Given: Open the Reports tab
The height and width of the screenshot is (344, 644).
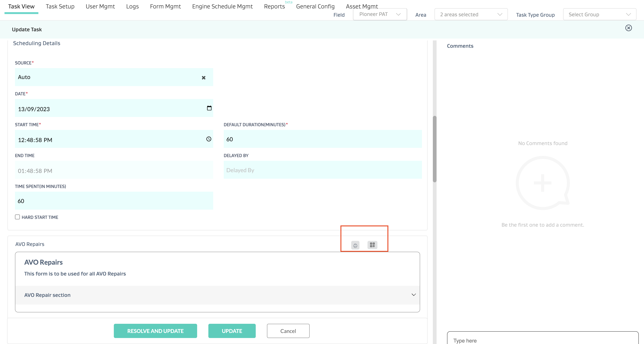Looking at the screenshot, I should pos(274,7).
